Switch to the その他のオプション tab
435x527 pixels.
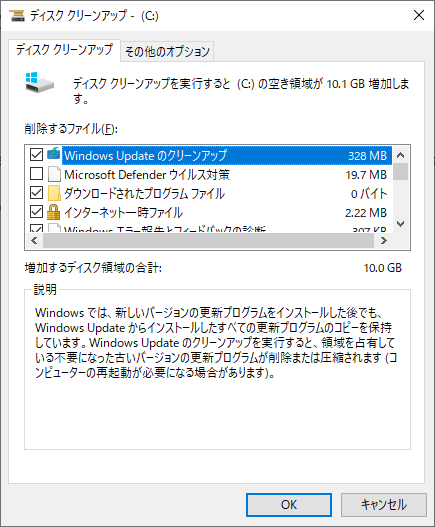tap(167, 52)
